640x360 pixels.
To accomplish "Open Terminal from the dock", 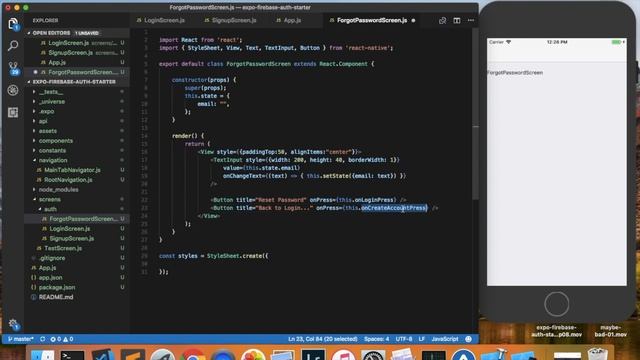I will pyautogui.click(x=72, y=355).
